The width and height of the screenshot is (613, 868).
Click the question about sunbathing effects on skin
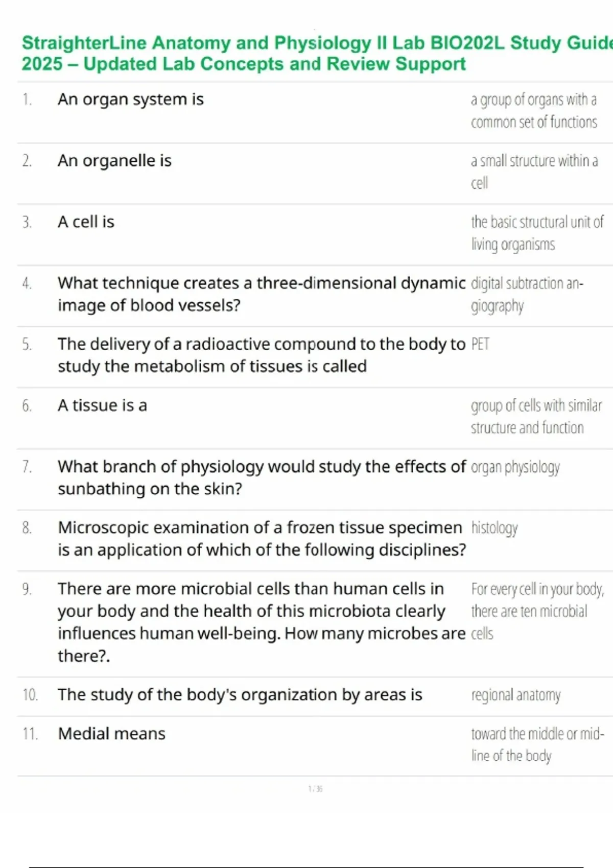(261, 477)
